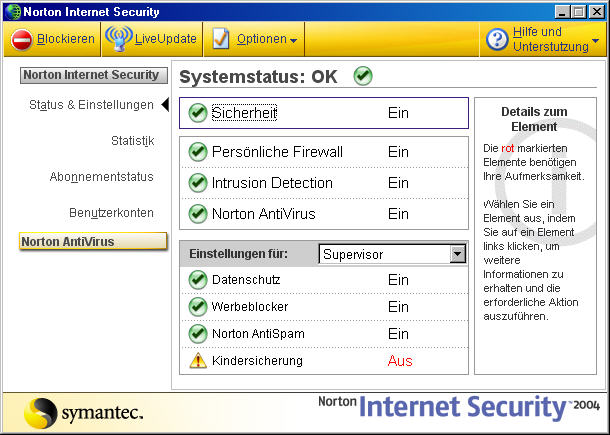Image resolution: width=610 pixels, height=435 pixels.
Task: Click the check icon for Intrusion Detection
Action: pos(198,183)
